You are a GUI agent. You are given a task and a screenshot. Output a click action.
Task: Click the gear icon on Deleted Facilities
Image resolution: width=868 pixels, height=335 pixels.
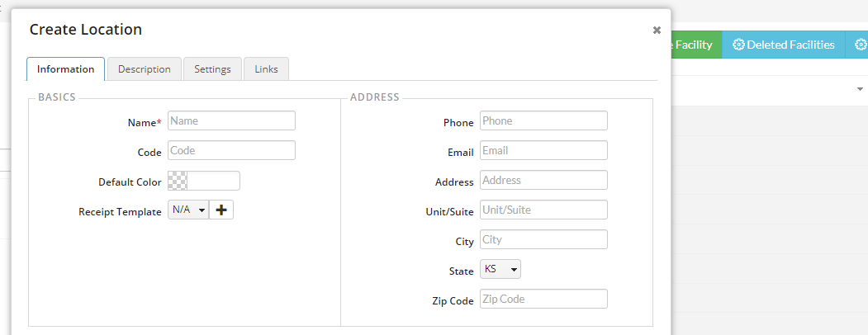click(738, 45)
